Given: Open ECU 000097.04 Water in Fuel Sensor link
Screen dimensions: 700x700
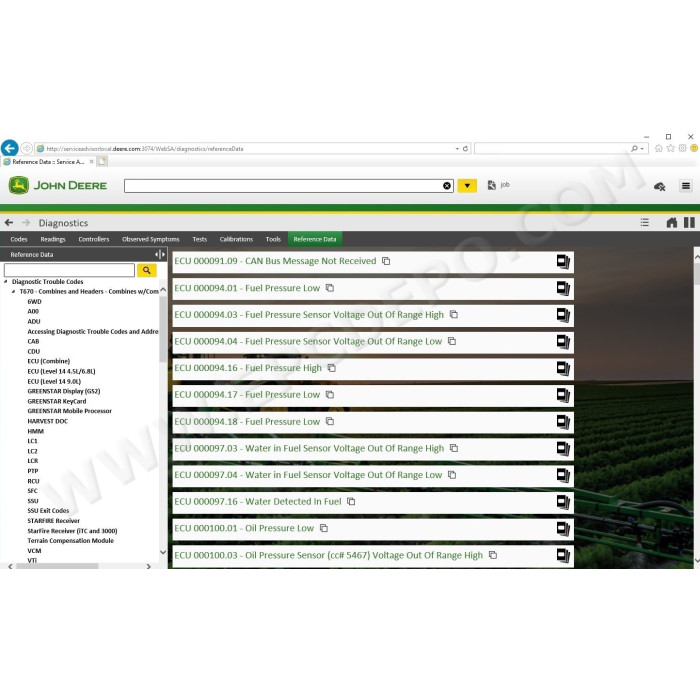Looking at the screenshot, I should coord(308,475).
